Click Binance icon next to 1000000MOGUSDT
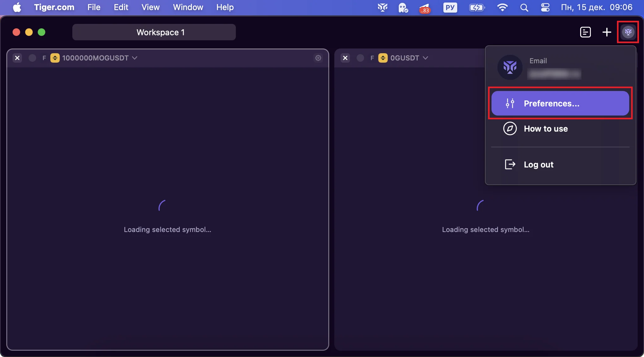Screen dimensions: 644x357 55,58
